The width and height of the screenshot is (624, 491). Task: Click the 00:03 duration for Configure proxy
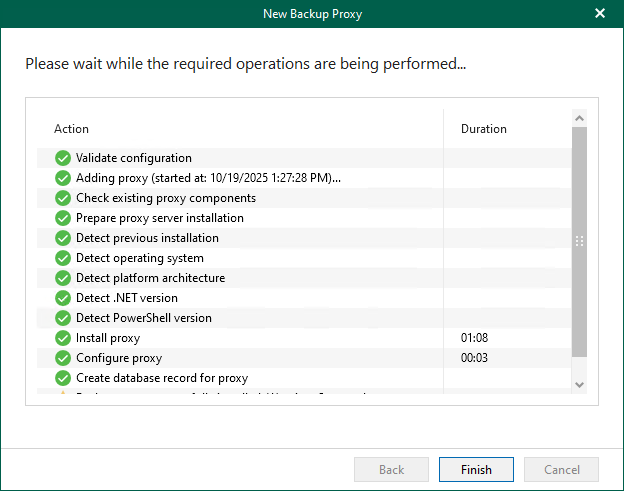point(474,358)
